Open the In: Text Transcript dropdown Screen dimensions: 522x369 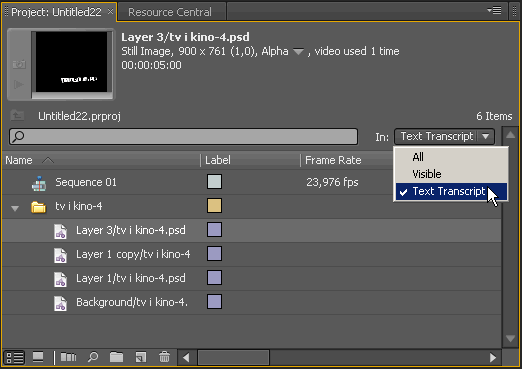click(444, 136)
